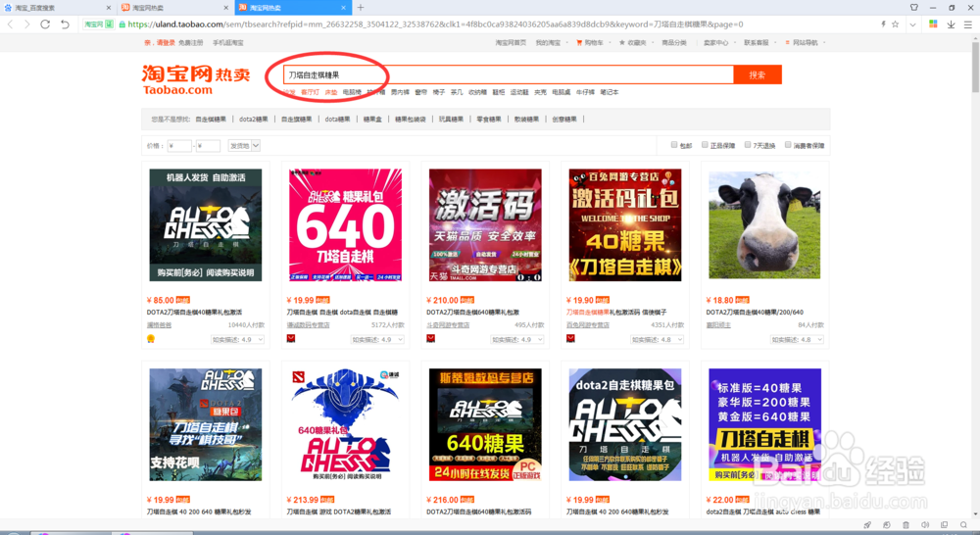Open the 激活码 斗奇网游专营店 product thumbnail
This screenshot has width=980, height=535.
tap(485, 225)
